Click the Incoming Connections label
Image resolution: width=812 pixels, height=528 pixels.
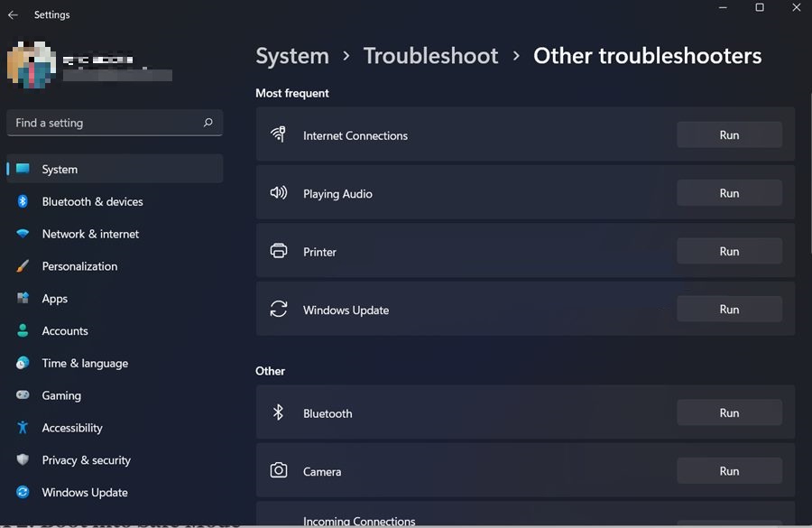pyautogui.click(x=359, y=521)
